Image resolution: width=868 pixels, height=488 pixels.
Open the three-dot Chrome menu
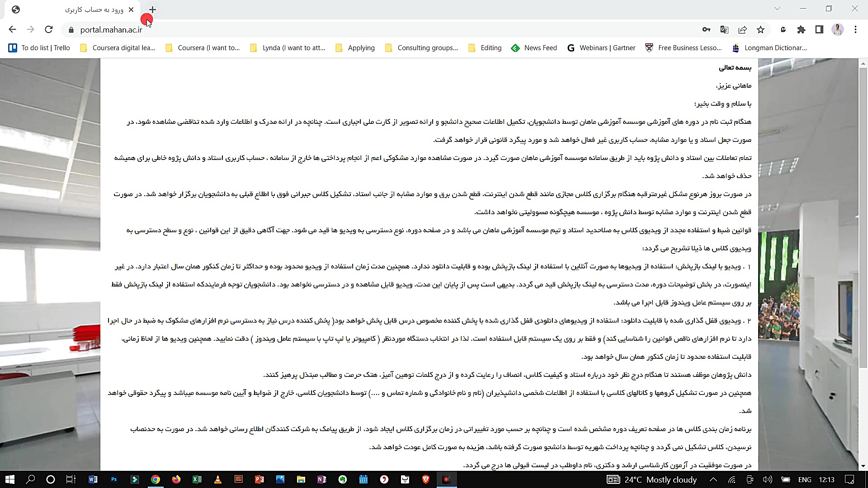point(855,29)
